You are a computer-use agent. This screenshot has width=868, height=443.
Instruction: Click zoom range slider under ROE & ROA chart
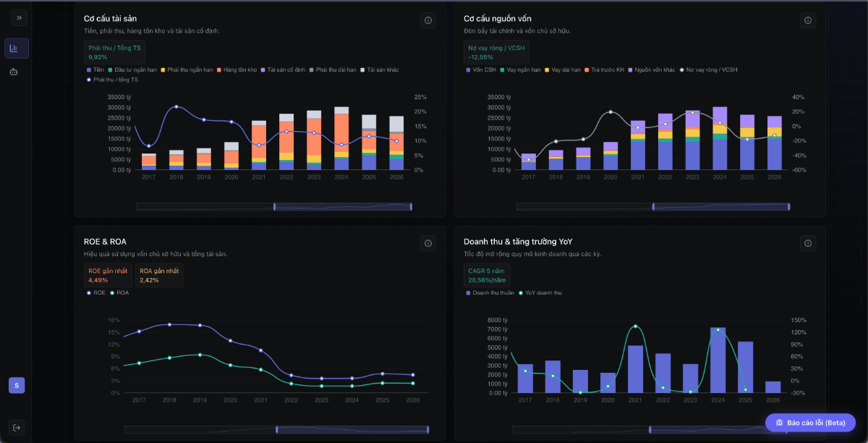[352, 430]
